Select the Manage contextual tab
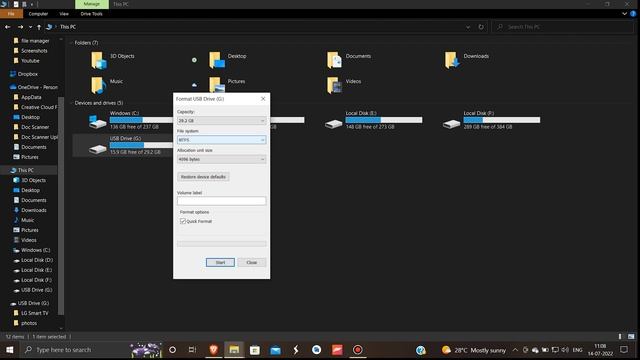Screen dimensions: 640x360 coord(91,4)
